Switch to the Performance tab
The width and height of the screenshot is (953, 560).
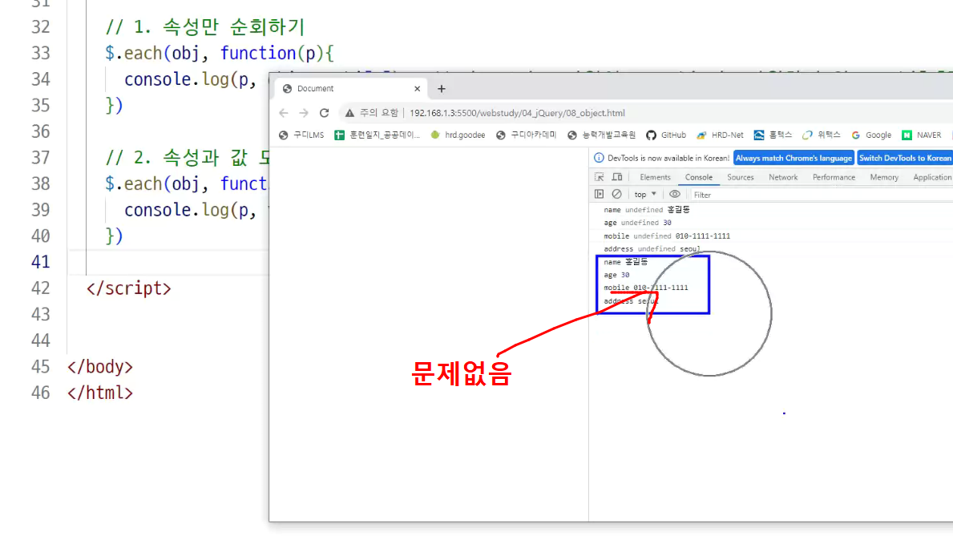(x=834, y=177)
